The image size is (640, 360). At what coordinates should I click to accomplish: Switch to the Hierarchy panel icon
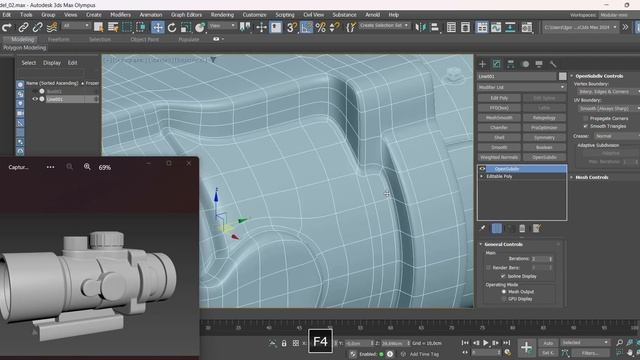(x=511, y=64)
